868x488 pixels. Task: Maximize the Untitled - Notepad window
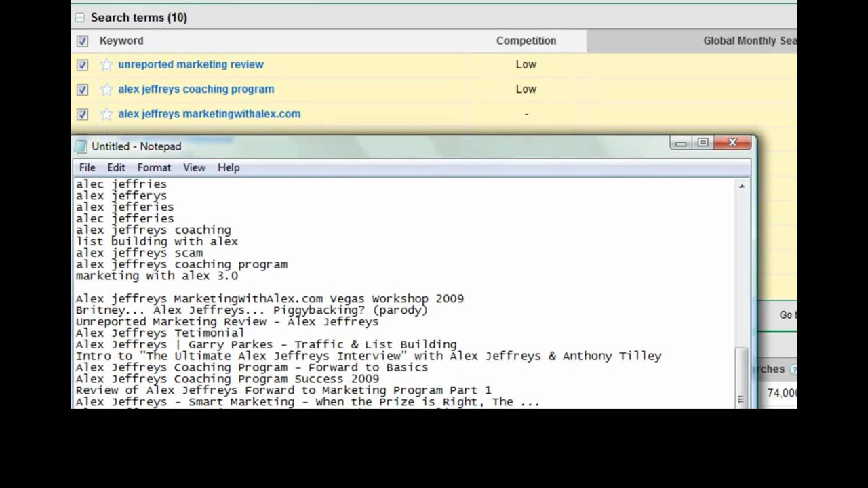(x=703, y=142)
